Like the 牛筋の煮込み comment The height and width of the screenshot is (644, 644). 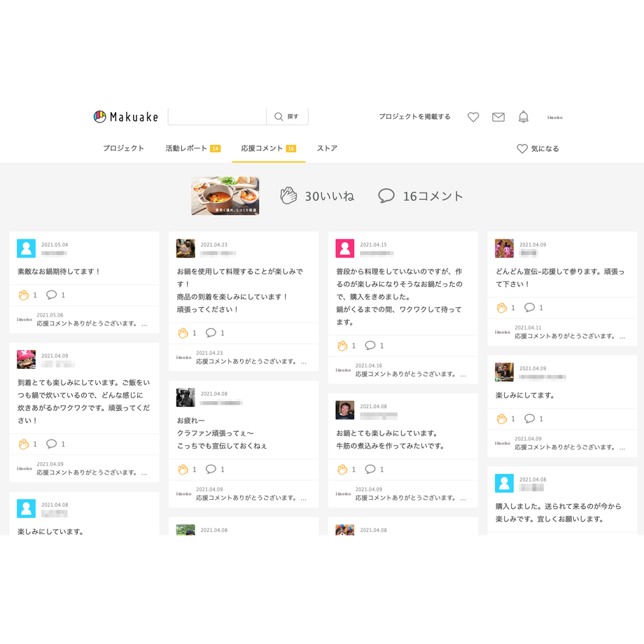(x=342, y=470)
